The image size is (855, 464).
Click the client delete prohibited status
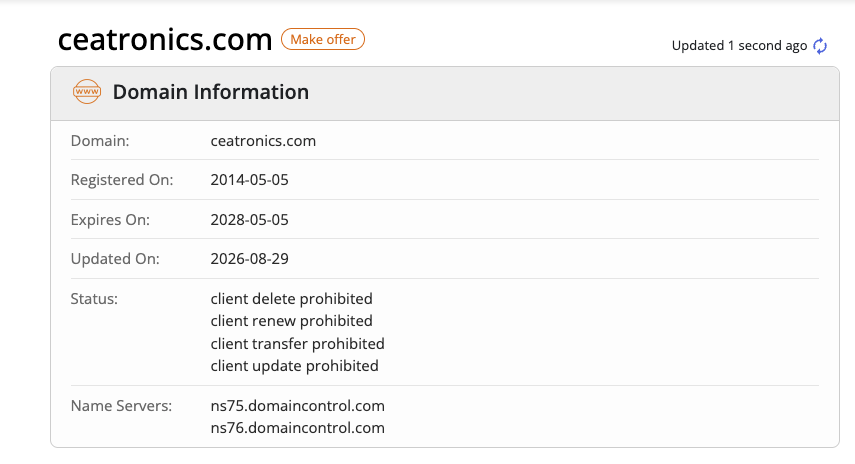[291, 299]
